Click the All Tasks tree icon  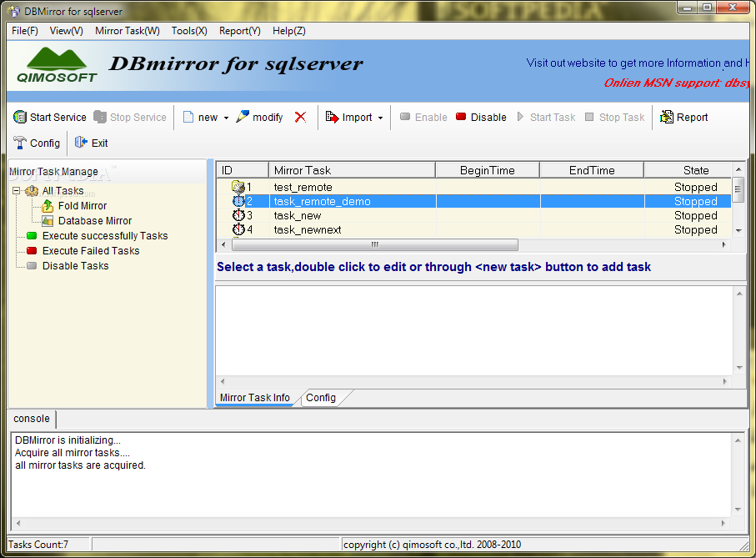tap(32, 191)
